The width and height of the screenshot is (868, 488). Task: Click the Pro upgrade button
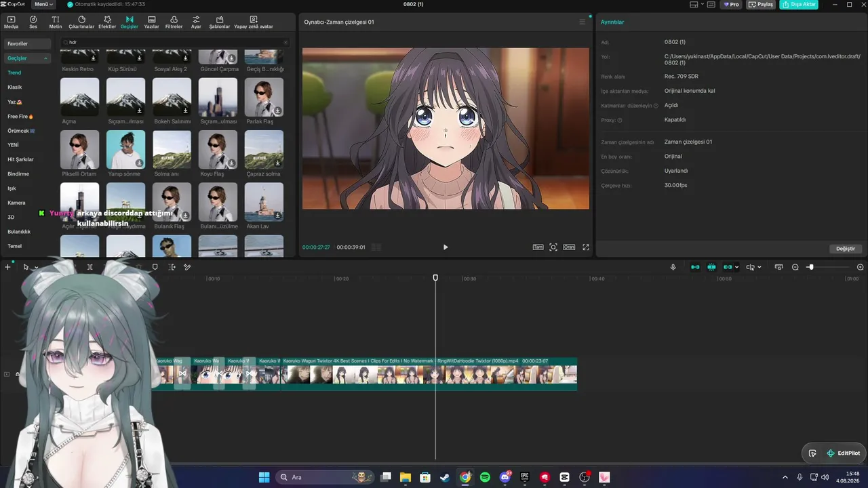tap(731, 4)
